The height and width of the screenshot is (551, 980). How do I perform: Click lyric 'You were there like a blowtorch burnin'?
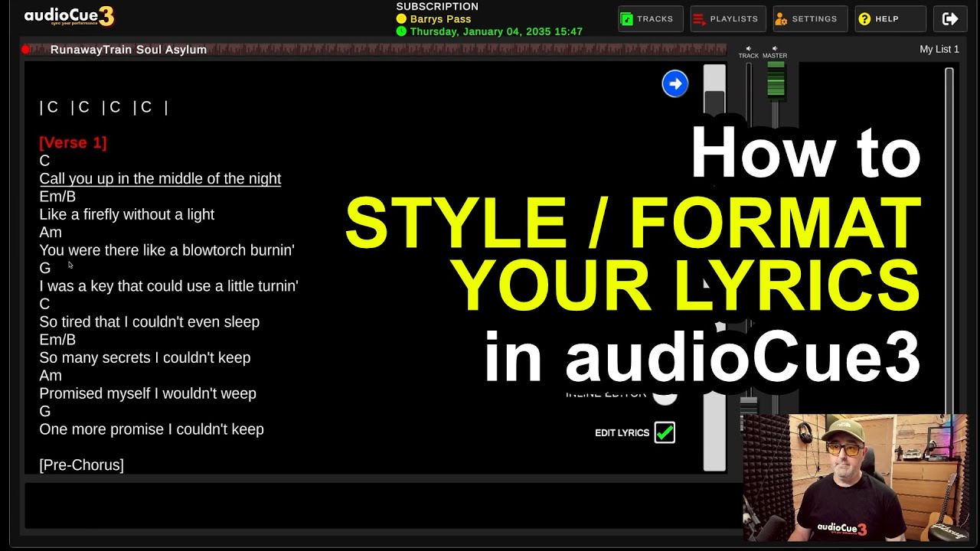point(167,250)
